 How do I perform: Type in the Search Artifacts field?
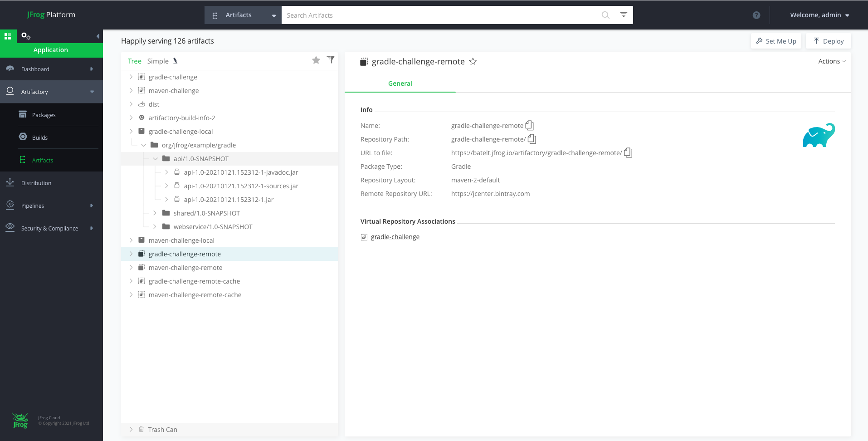pos(440,15)
